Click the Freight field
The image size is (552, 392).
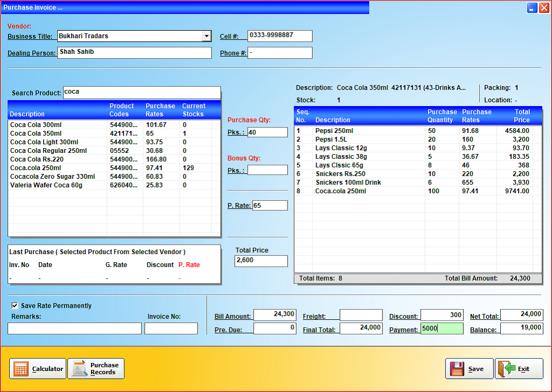[361, 314]
